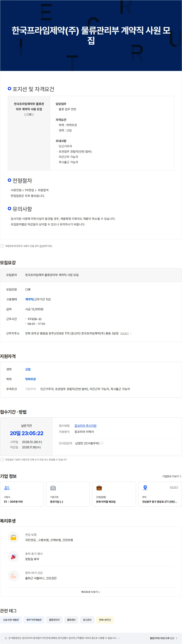This screenshot has height=644, width=182.
Task: Click the 계약직 employment type text
Action: [x=29, y=299]
